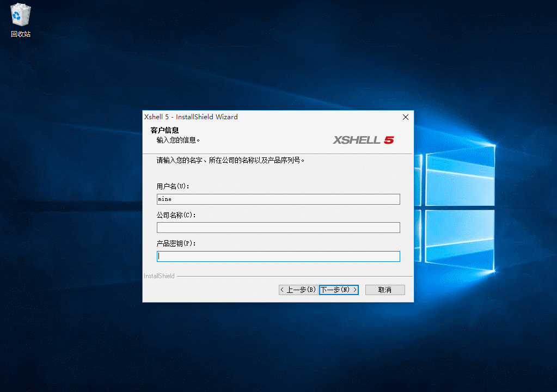Screen dimensions: 557x392
Task: Click the 客户信息 heading text
Action: tap(164, 130)
